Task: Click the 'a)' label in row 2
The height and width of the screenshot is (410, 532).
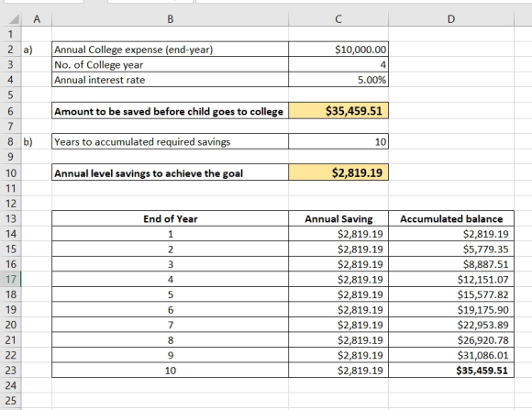Action: coord(28,50)
